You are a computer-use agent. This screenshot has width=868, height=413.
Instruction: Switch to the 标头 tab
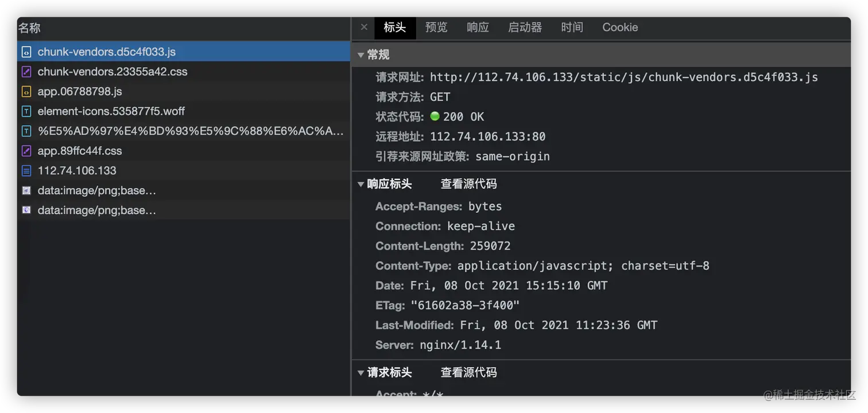point(395,28)
